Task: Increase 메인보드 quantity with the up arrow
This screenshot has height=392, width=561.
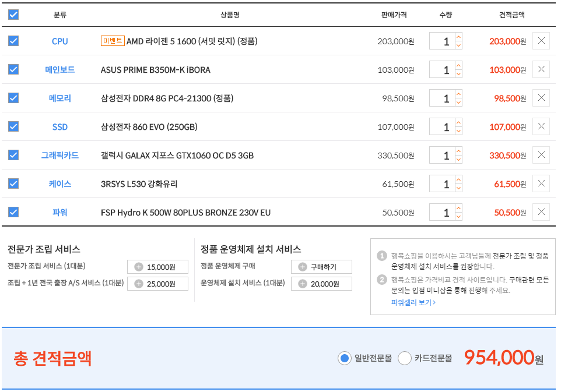Action: pos(458,65)
